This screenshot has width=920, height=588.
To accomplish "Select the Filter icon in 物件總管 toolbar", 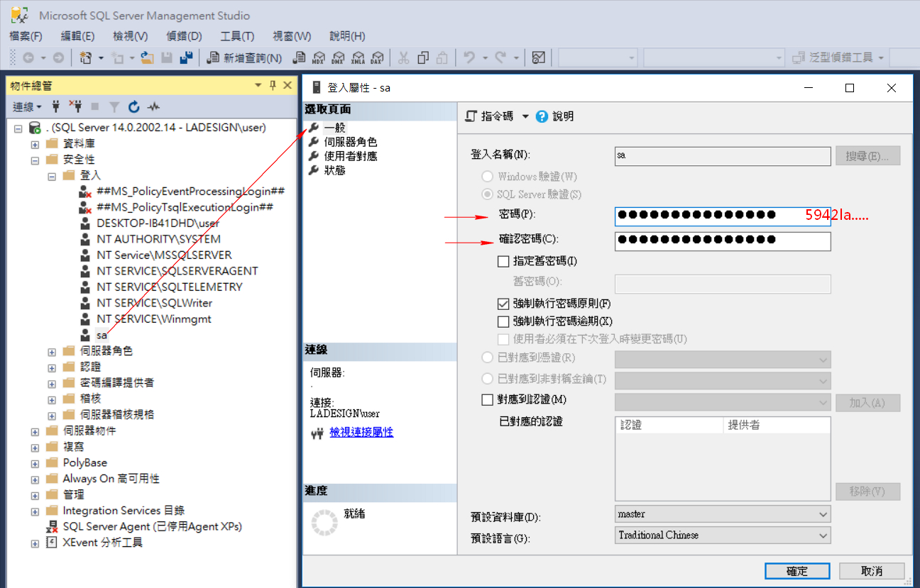I will point(114,106).
